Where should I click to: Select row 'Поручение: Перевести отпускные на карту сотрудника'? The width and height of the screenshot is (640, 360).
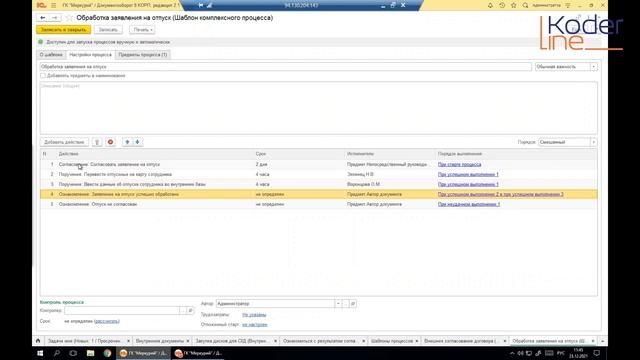point(318,174)
